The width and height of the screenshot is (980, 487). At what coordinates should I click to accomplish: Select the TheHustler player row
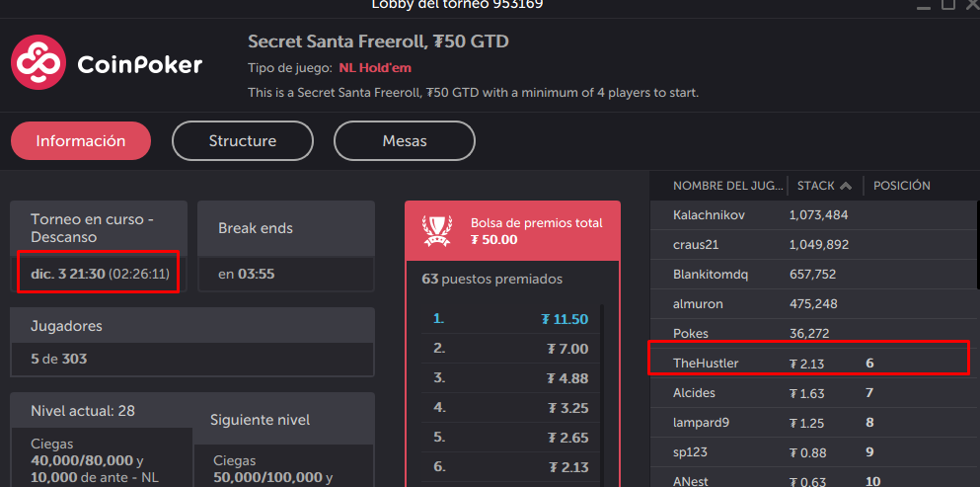tap(812, 364)
